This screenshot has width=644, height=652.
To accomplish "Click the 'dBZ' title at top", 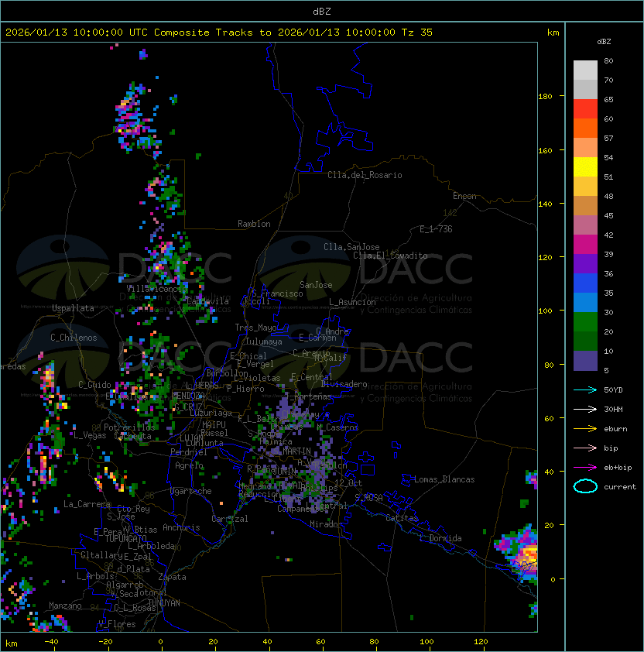I will [322, 11].
